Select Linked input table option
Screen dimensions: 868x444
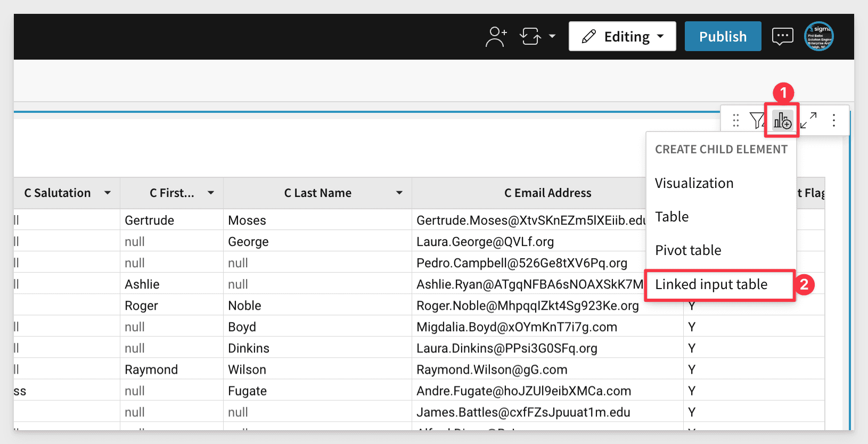(711, 284)
